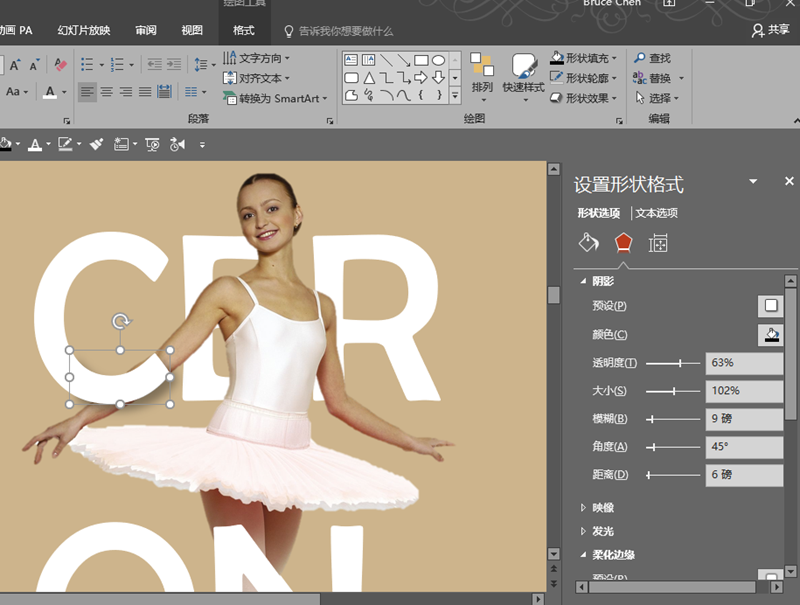The height and width of the screenshot is (605, 800).
Task: Open the 形状填充 shape fill dropdown
Action: (584, 58)
